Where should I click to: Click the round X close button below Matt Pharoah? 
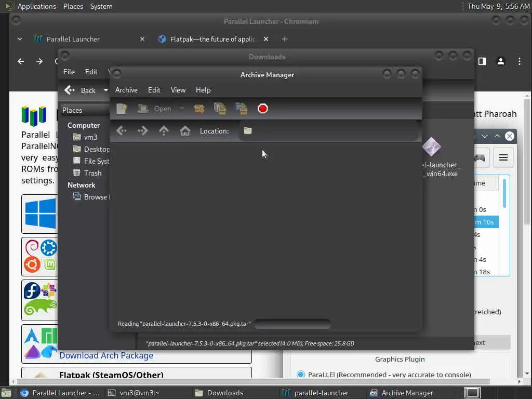pos(509,136)
